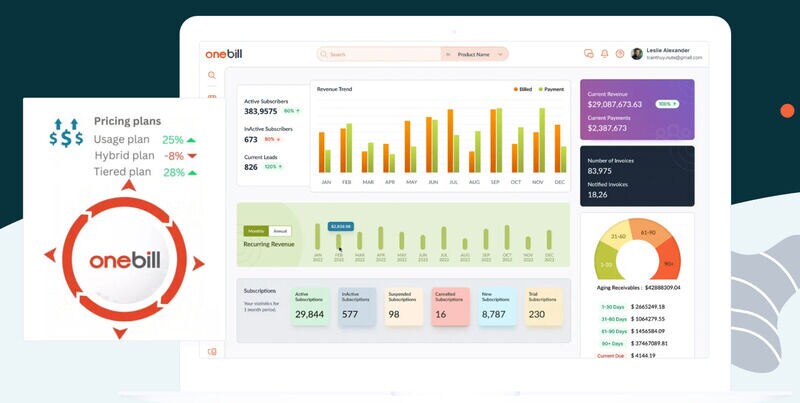Open the notifications bell icon
Viewport: 800px width, 403px height.
[604, 54]
